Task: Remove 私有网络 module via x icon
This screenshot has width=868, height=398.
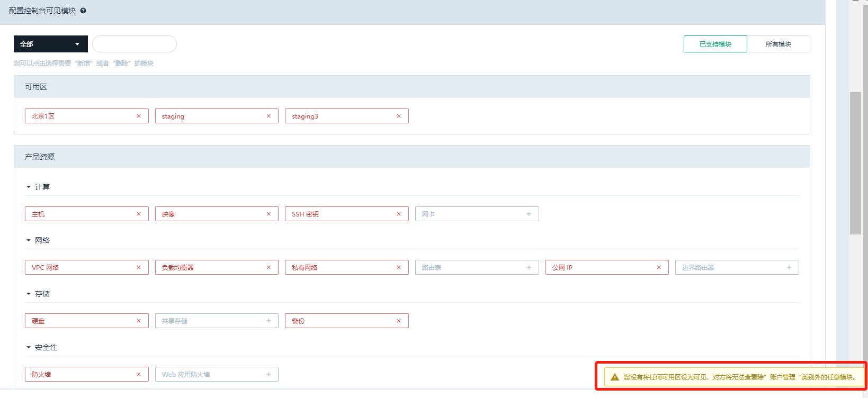Action: [399, 267]
